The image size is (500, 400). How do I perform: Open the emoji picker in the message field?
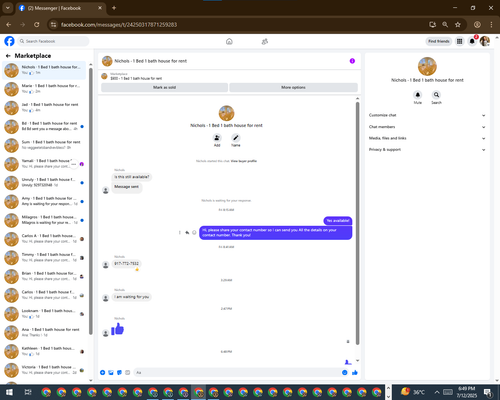click(x=345, y=372)
